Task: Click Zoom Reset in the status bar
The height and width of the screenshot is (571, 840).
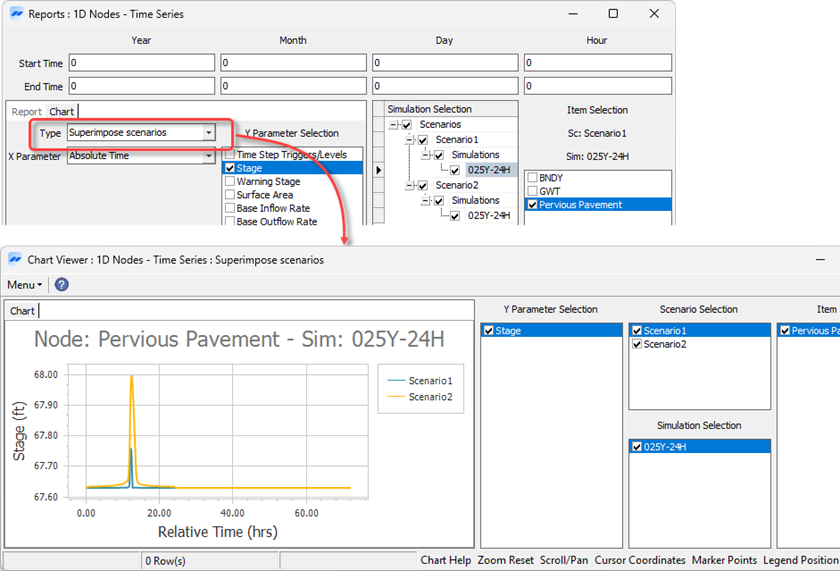Action: 505,560
